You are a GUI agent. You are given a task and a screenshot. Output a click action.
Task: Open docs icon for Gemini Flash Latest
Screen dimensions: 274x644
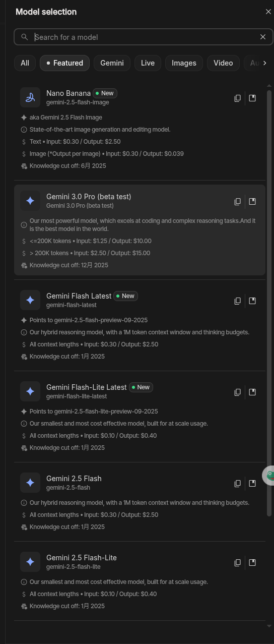pos(252,301)
